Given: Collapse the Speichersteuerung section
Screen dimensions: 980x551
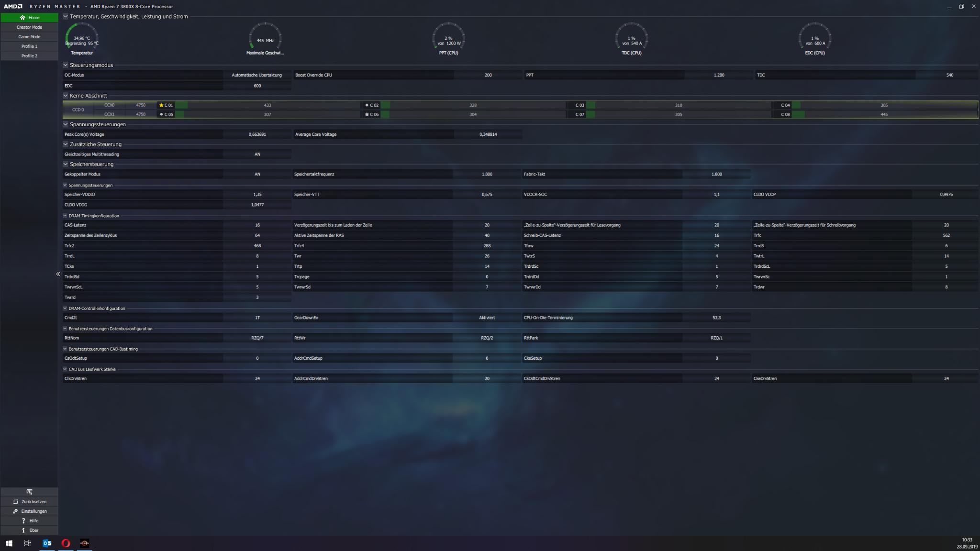Looking at the screenshot, I should (x=66, y=164).
